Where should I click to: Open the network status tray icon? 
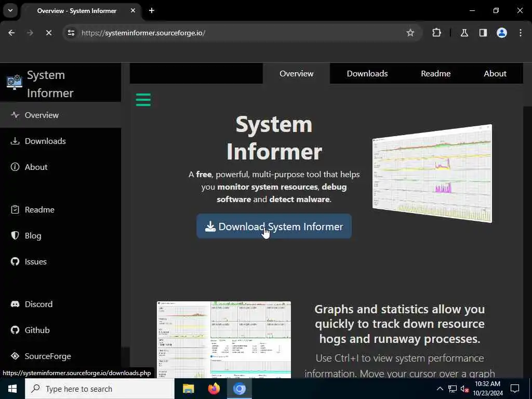click(453, 389)
